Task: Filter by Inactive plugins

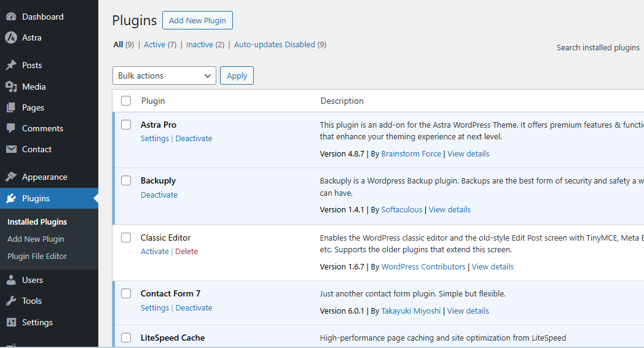Action: (x=200, y=44)
